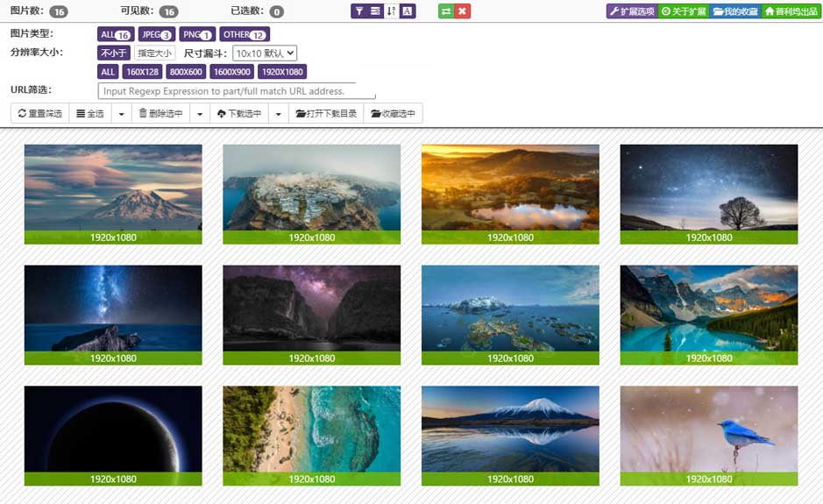Select the snowy islands aerial thumbnail

tap(510, 315)
